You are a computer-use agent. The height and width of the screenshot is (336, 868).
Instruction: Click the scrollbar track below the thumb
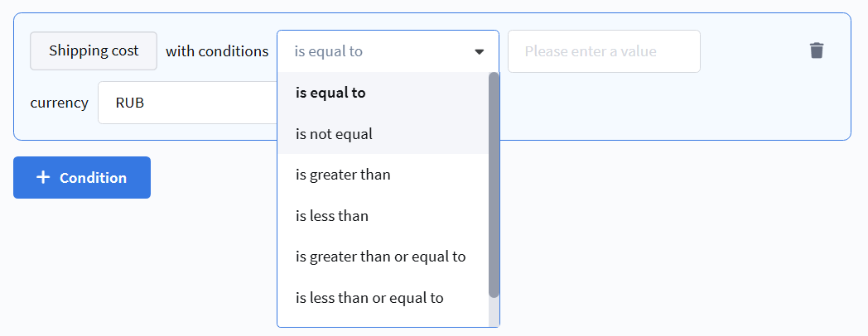pyautogui.click(x=494, y=312)
